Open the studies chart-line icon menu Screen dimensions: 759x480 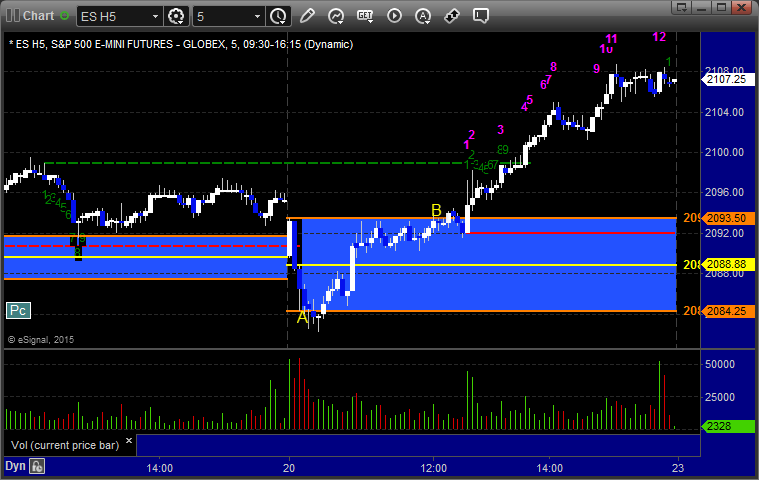(336, 16)
